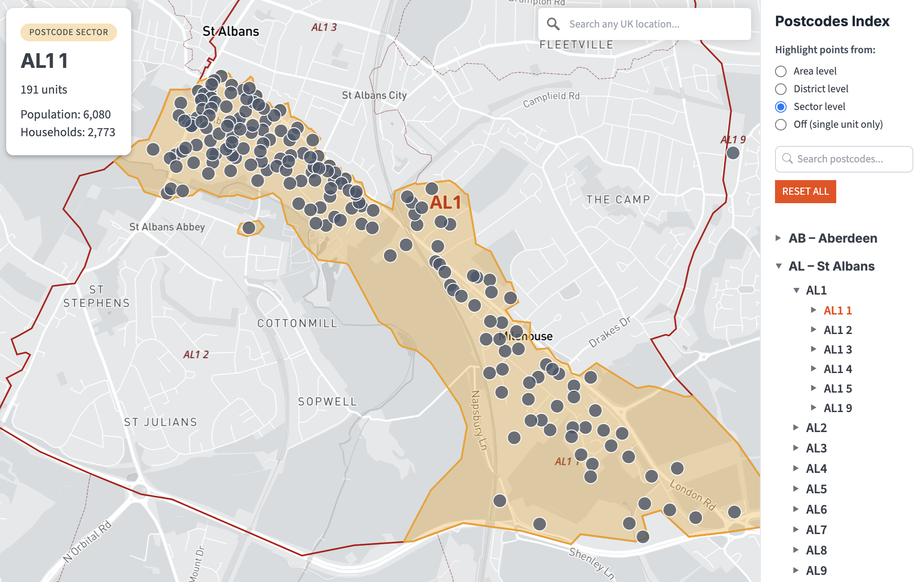This screenshot has height=582, width=924.
Task: Open the AL4 district entry
Action: tap(816, 468)
